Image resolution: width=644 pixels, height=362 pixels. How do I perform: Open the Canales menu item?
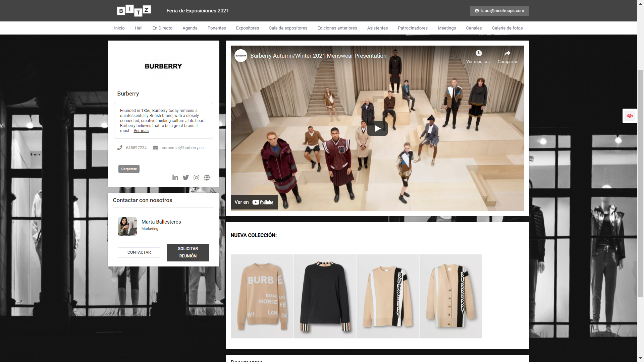coord(474,28)
